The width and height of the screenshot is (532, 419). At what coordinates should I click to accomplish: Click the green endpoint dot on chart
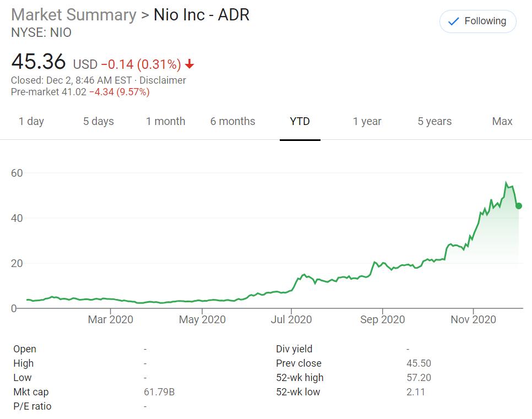519,206
